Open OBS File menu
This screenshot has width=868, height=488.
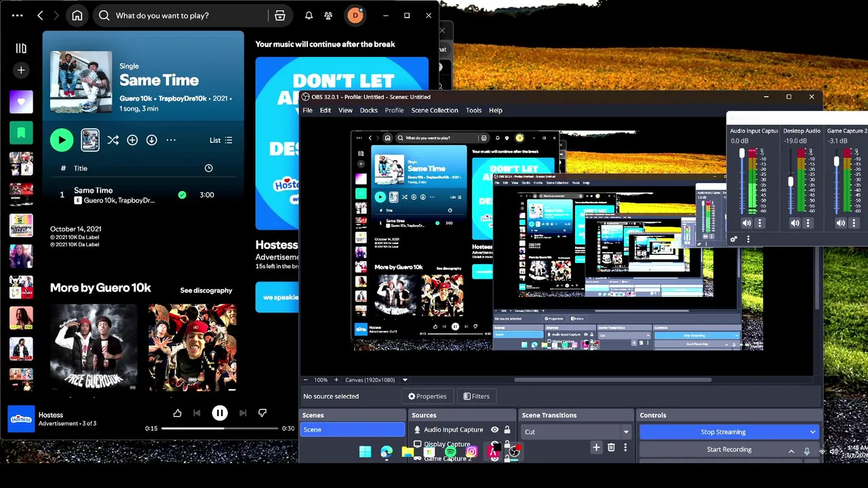(307, 110)
